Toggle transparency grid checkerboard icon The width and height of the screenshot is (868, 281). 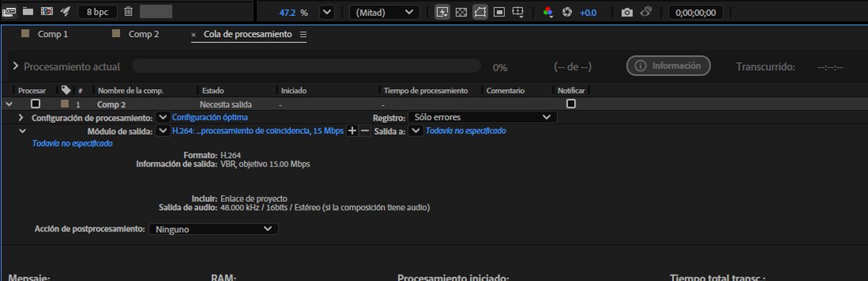[x=461, y=12]
